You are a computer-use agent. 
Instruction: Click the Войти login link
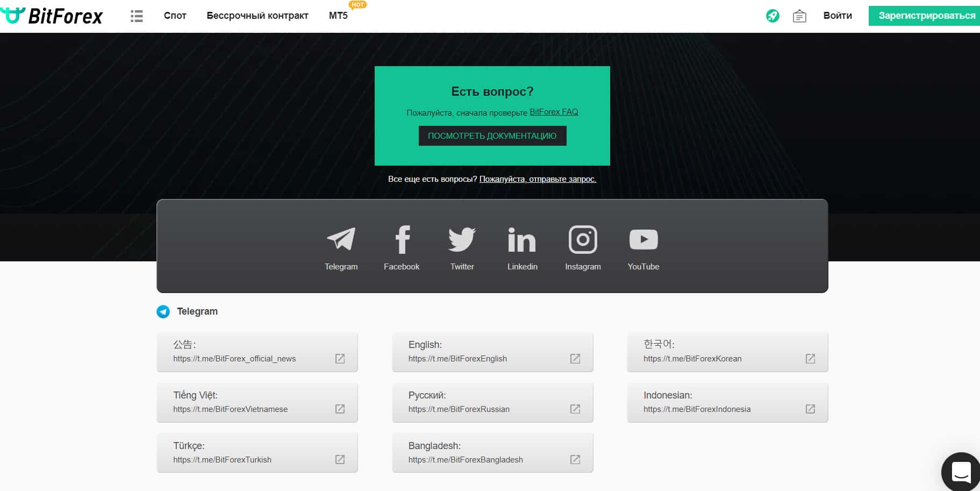click(838, 16)
